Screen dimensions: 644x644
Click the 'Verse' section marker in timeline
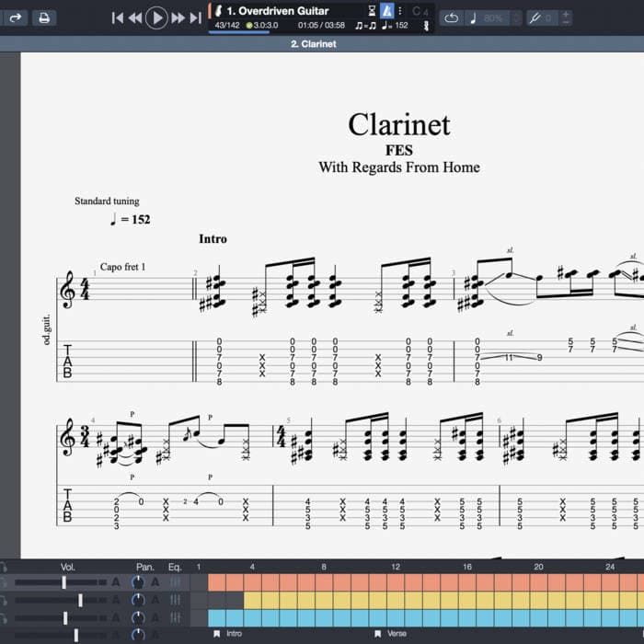click(x=390, y=634)
